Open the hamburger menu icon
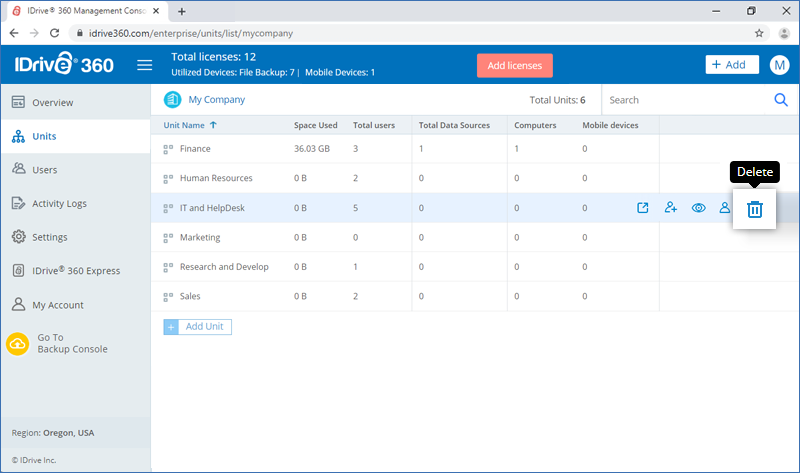Screen dimensions: 800x473 point(144,65)
